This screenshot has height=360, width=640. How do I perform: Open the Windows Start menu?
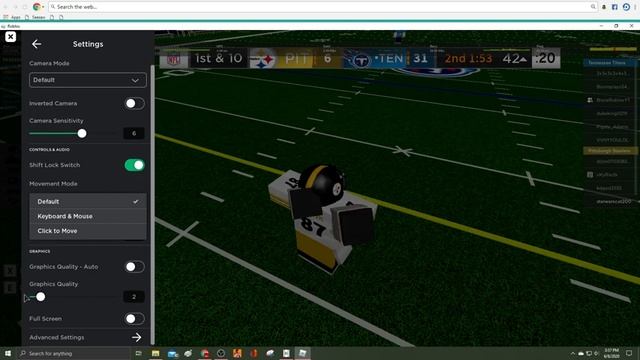8,353
